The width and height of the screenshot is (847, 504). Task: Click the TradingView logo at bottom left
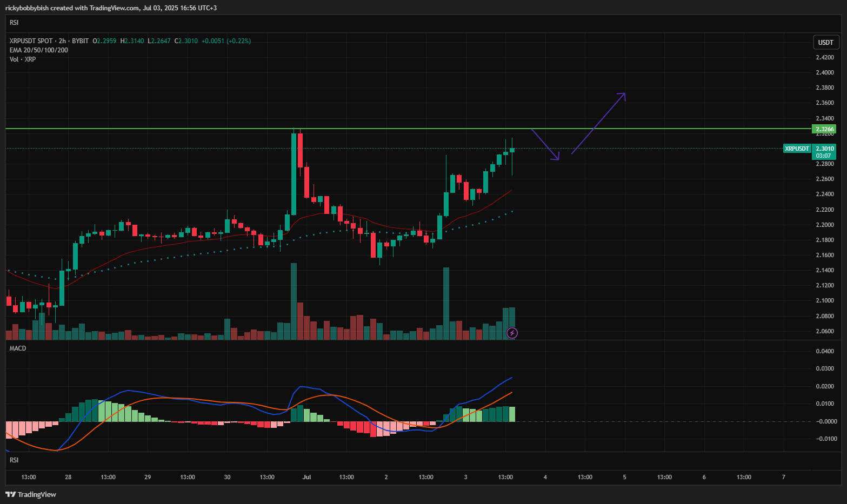point(31,494)
